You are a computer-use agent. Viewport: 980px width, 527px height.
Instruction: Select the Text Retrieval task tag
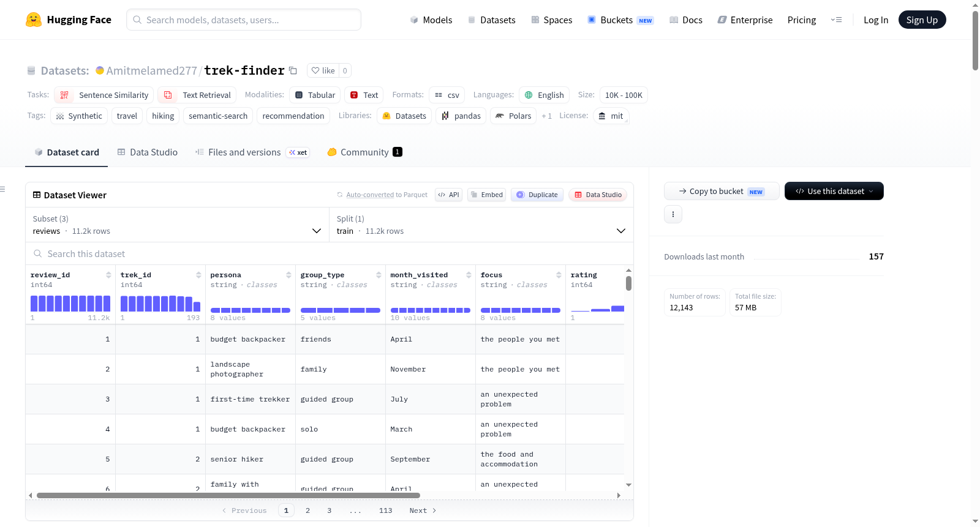pos(197,95)
